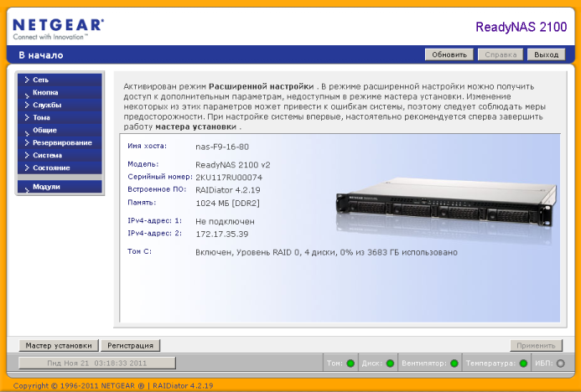Viewport: 581px width, 392px height.
Task: Check the Том status indicator light
Action: pyautogui.click(x=350, y=364)
